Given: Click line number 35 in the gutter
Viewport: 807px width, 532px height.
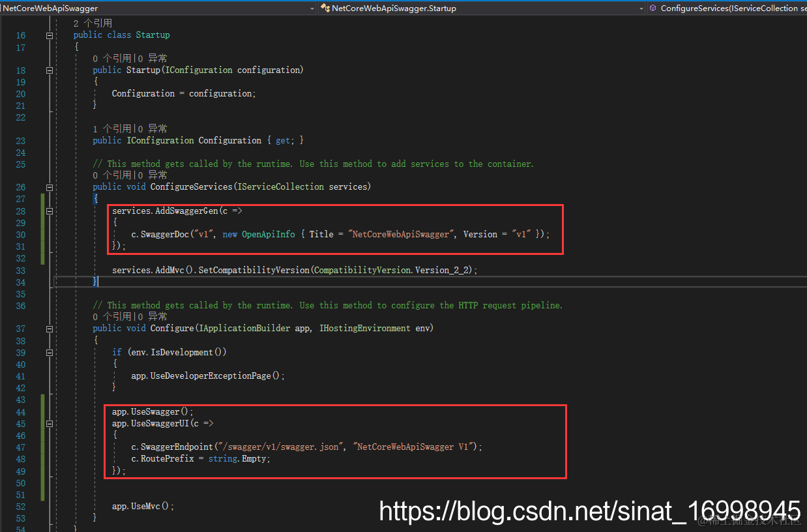Looking at the screenshot, I should [21, 294].
